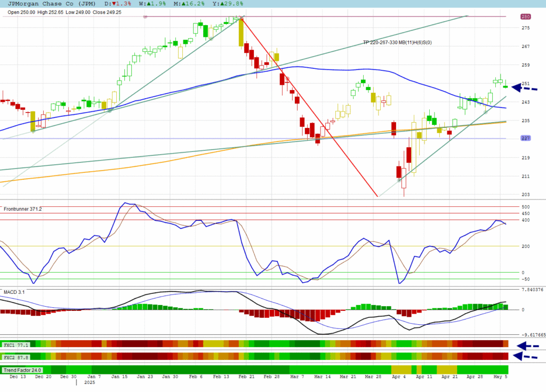Click the Apr 21 date label
This screenshot has width=546, height=392.
(449, 377)
